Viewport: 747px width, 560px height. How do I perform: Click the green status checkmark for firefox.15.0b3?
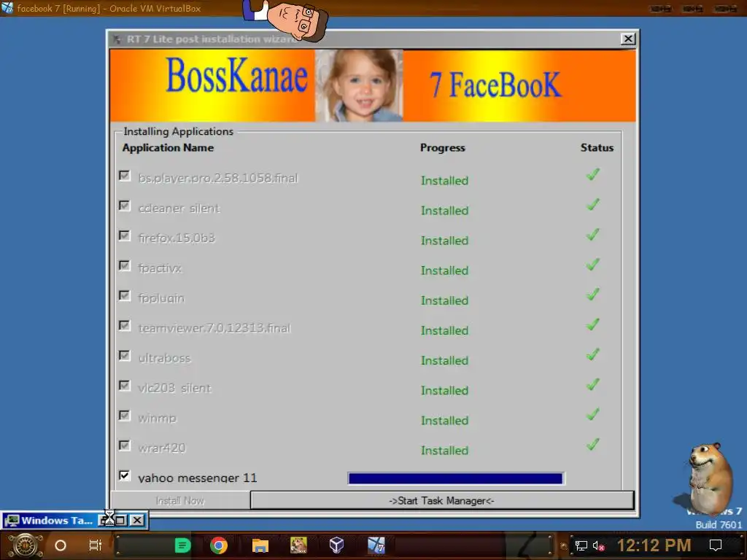pos(592,234)
